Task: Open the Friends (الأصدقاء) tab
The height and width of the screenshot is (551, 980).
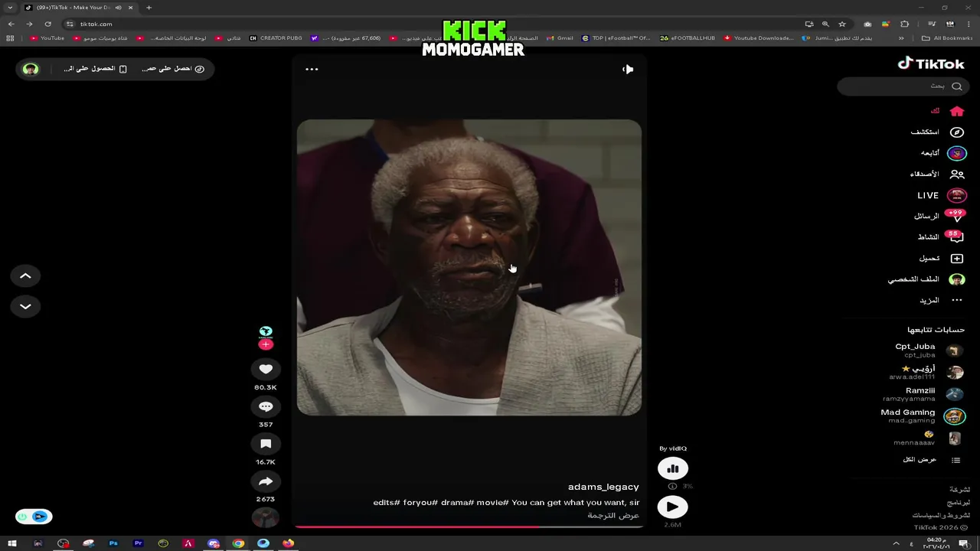Action: (x=937, y=174)
